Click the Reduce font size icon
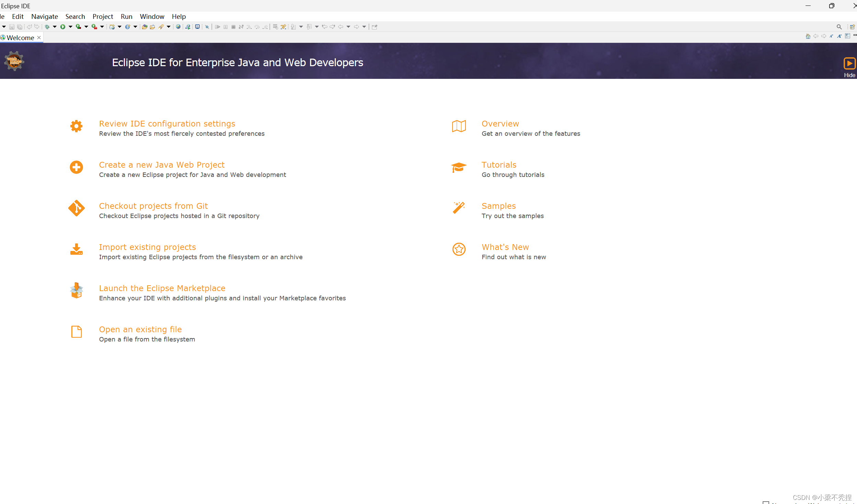The image size is (857, 504). [x=831, y=36]
